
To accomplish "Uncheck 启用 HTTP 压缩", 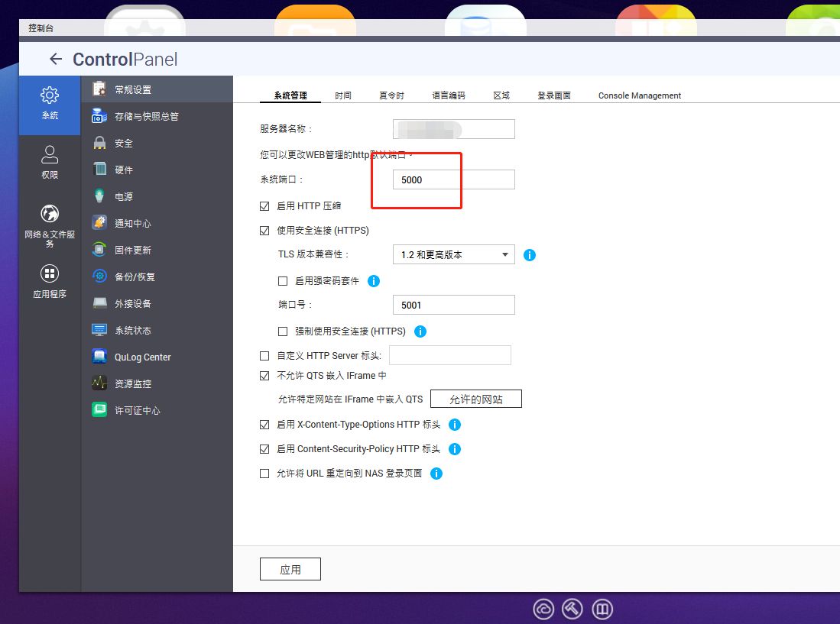I will pyautogui.click(x=265, y=205).
